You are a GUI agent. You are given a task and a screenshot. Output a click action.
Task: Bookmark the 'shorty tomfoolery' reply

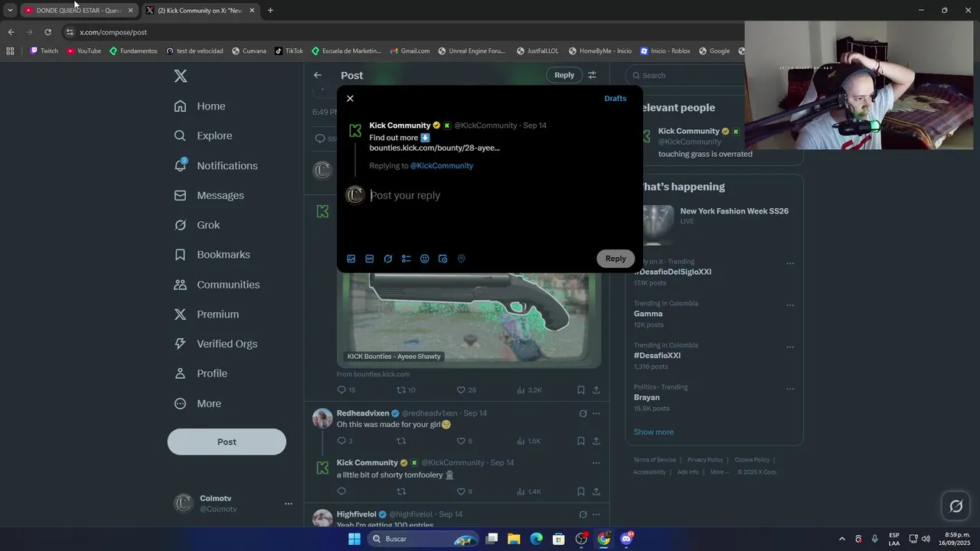[x=581, y=491]
